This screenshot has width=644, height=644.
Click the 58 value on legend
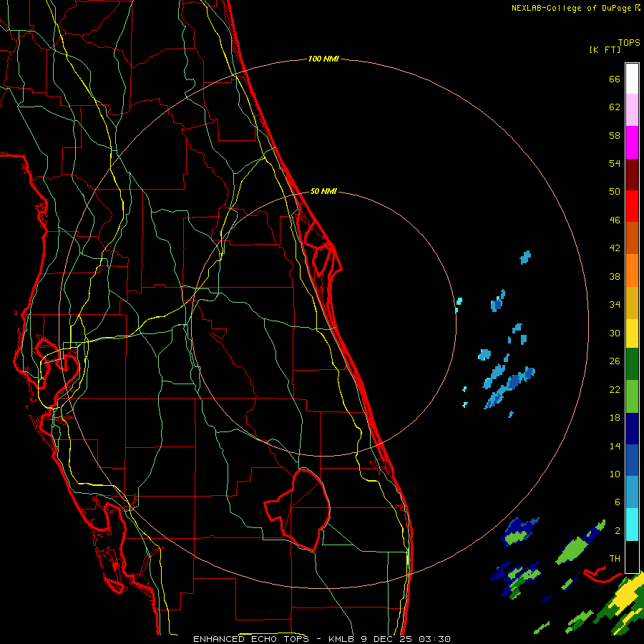click(615, 135)
